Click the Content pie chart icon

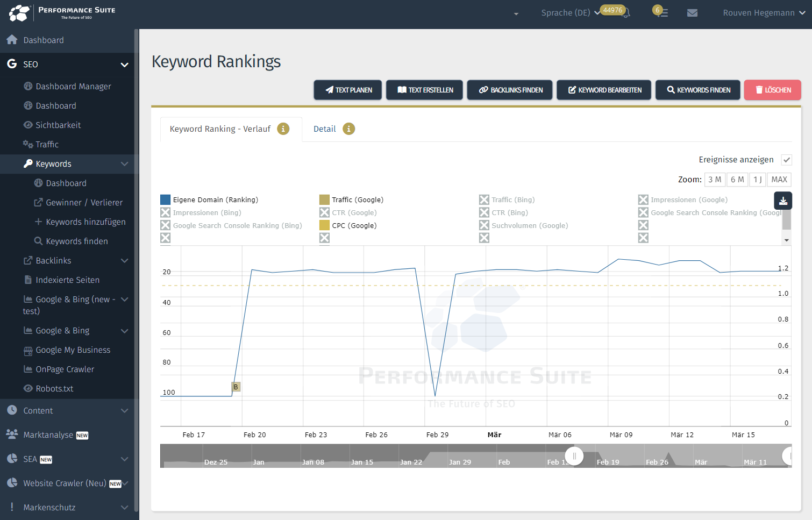pos(12,410)
